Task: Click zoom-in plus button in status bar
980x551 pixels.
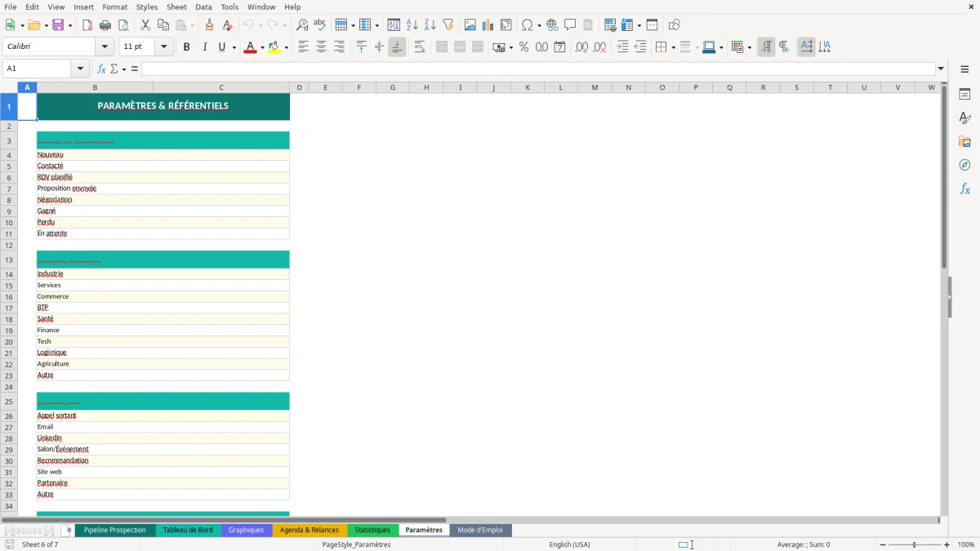Action: tap(947, 544)
